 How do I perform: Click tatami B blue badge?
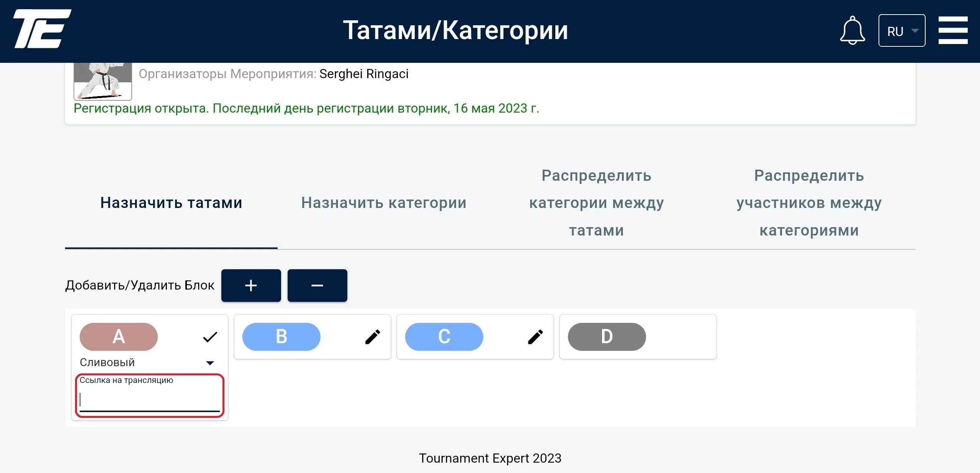[x=281, y=337]
